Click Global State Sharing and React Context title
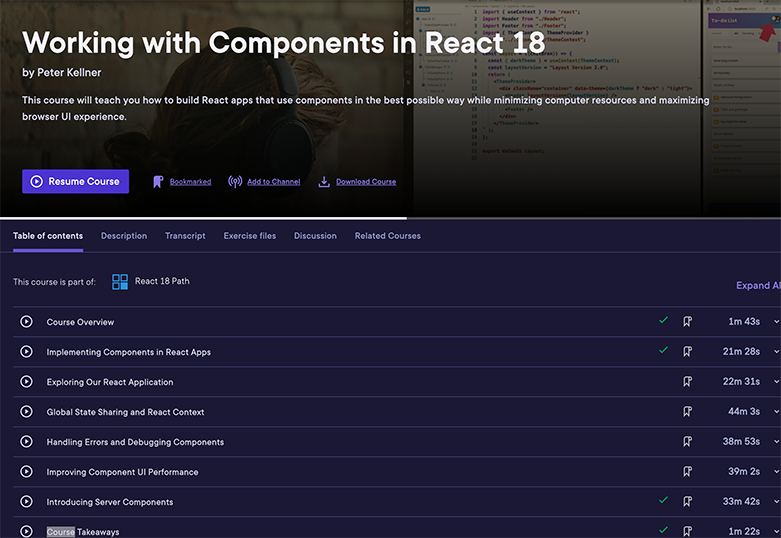Image resolution: width=781 pixels, height=538 pixels. coord(125,412)
